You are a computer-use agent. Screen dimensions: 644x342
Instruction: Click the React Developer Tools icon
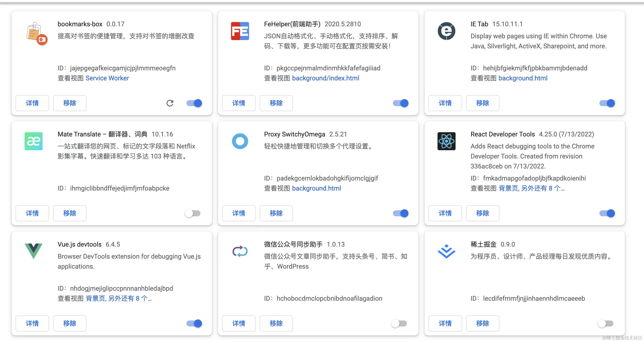446,141
